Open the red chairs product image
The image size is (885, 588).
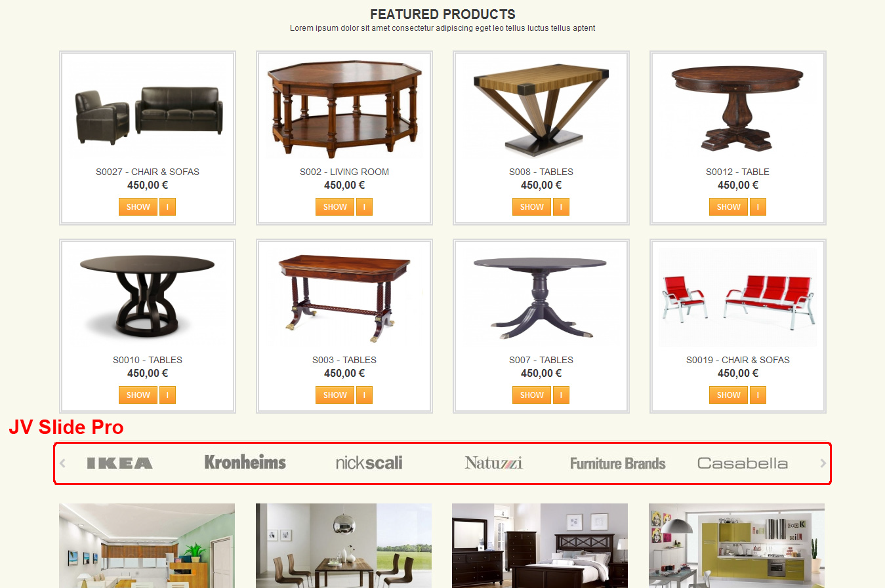coord(738,298)
